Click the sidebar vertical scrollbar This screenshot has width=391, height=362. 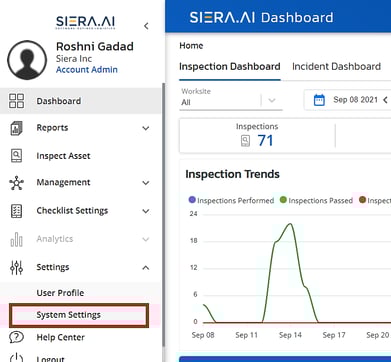tap(163, 215)
